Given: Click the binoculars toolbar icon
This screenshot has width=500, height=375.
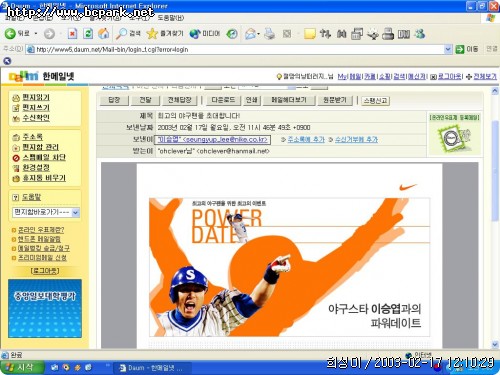Looking at the screenshot, I should (x=341, y=34).
